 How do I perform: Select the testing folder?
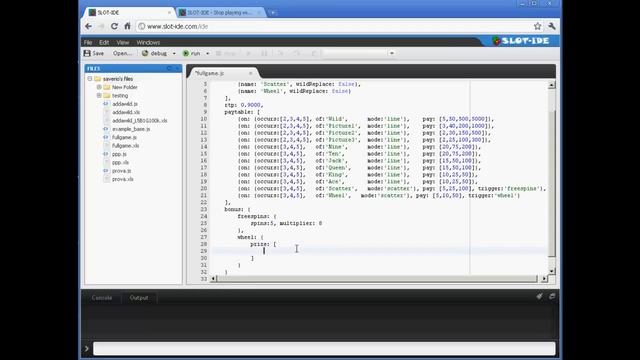click(120, 96)
